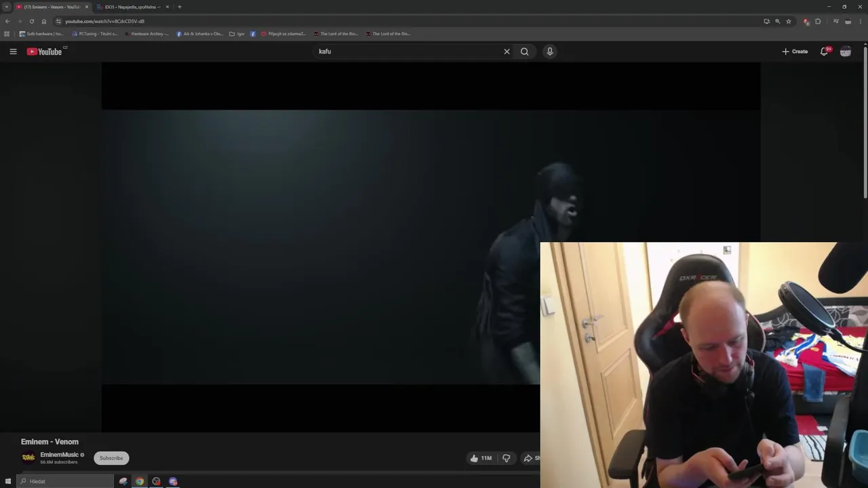This screenshot has height=488, width=868.
Task: Open the browser home page
Action: (x=44, y=21)
